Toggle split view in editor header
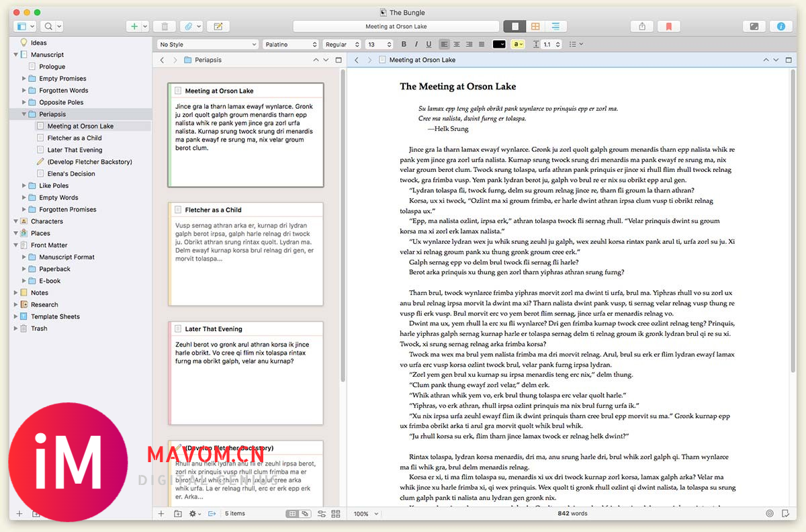 click(x=789, y=60)
